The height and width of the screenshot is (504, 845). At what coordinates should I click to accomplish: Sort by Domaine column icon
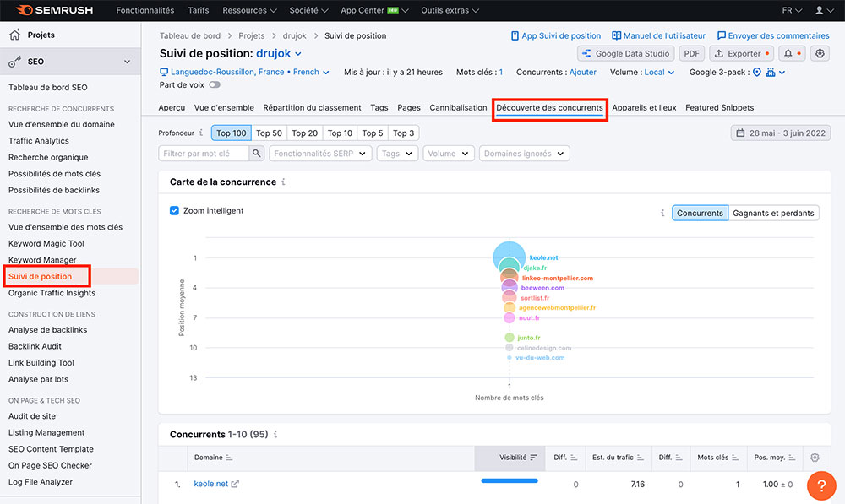pyautogui.click(x=229, y=458)
